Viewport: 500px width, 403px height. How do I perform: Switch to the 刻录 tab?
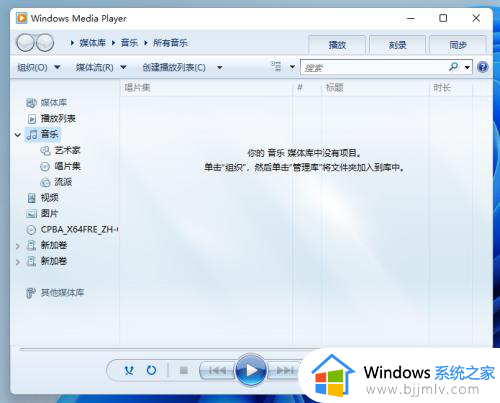397,45
